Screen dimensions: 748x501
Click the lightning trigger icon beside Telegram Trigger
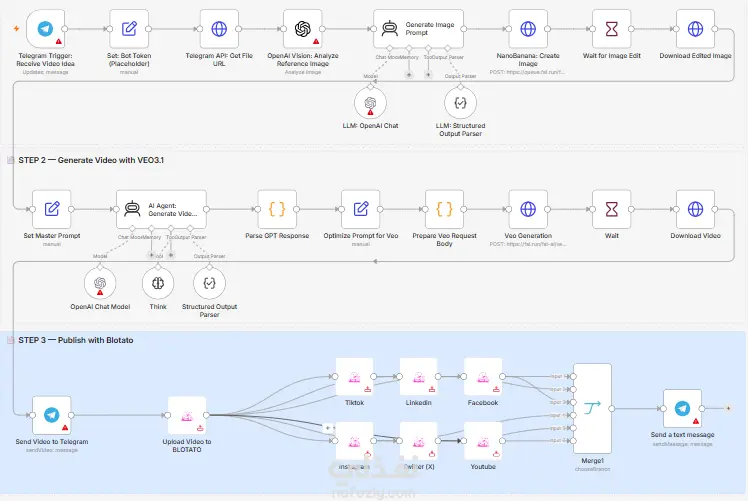point(17,29)
